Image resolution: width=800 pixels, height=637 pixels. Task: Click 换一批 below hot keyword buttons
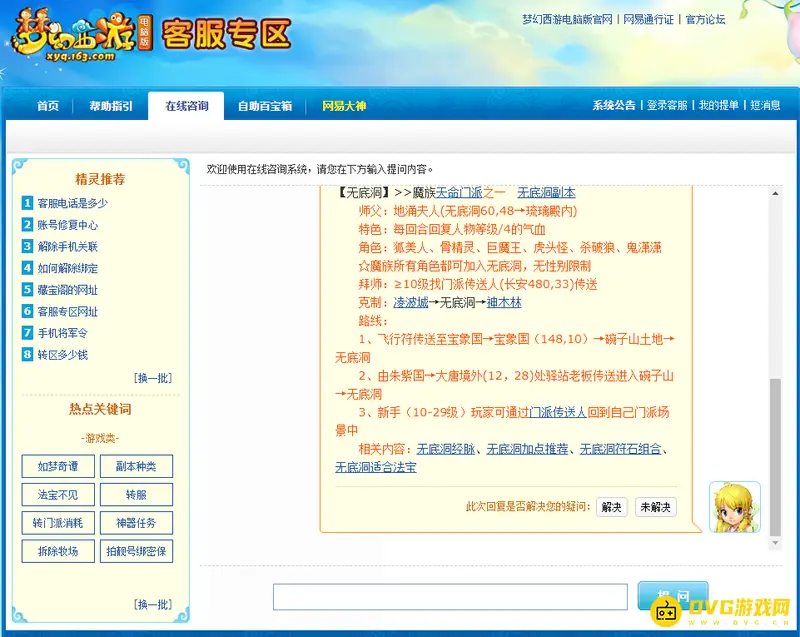tap(153, 604)
